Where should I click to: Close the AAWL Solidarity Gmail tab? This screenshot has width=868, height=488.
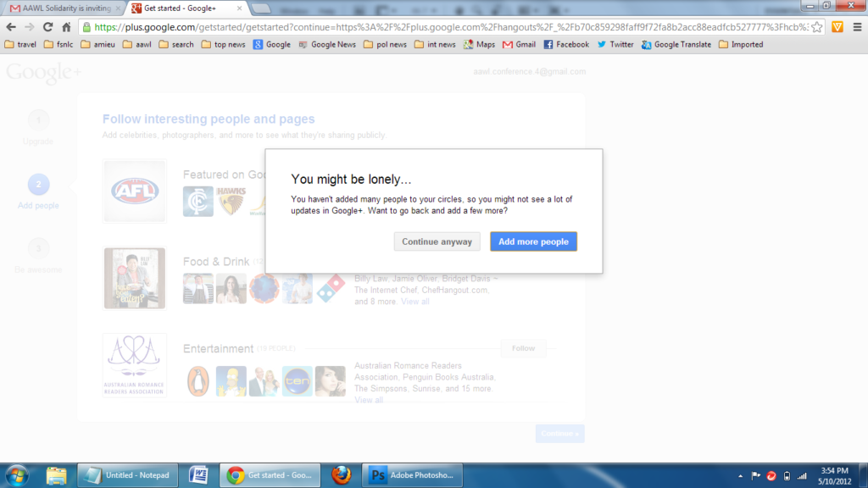[118, 8]
